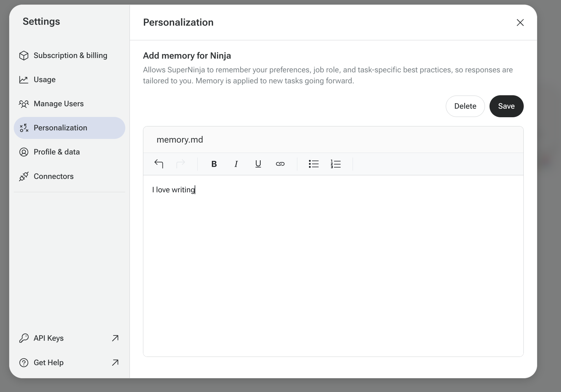The width and height of the screenshot is (561, 392).
Task: Toggle underline formatting
Action: click(258, 164)
